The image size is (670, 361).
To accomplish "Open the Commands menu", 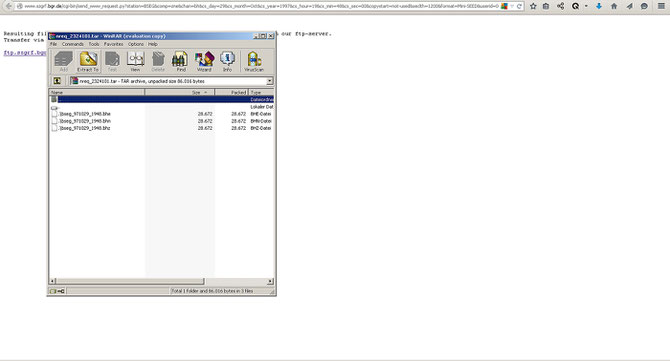I will (73, 44).
